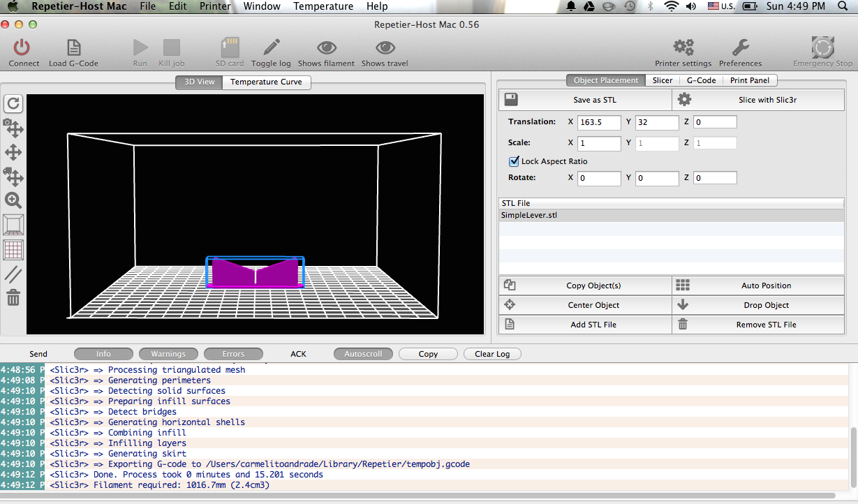Click Add STL File button
Viewport: 858px width, 504px height.
coord(585,325)
